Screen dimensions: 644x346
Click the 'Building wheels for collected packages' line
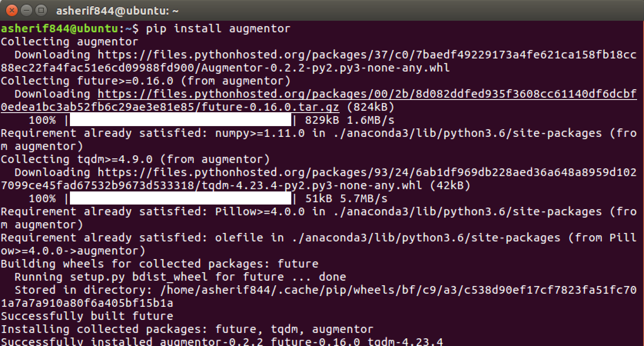pyautogui.click(x=159, y=264)
